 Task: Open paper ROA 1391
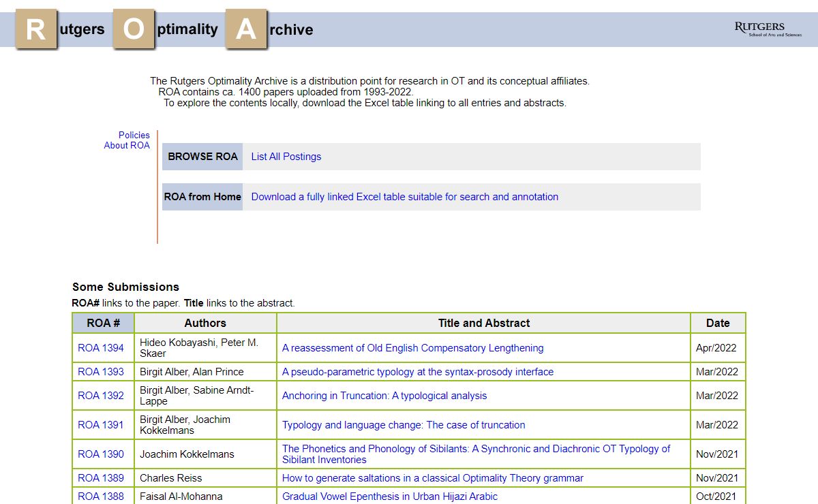(101, 425)
